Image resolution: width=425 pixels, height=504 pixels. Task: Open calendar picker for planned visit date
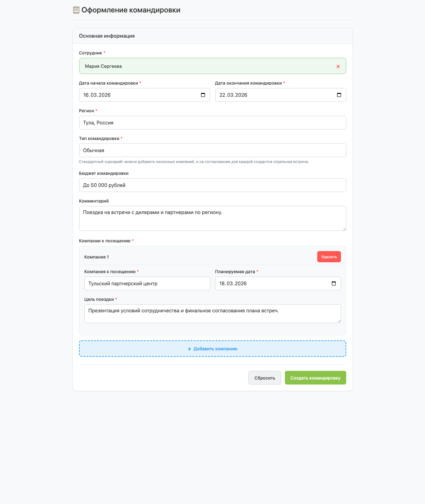[334, 283]
